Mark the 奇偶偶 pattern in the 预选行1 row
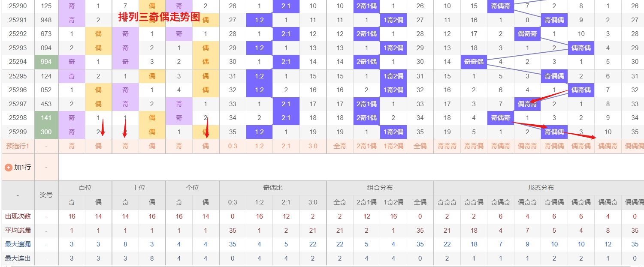The width and height of the screenshot is (644, 267). pyautogui.click(x=554, y=146)
